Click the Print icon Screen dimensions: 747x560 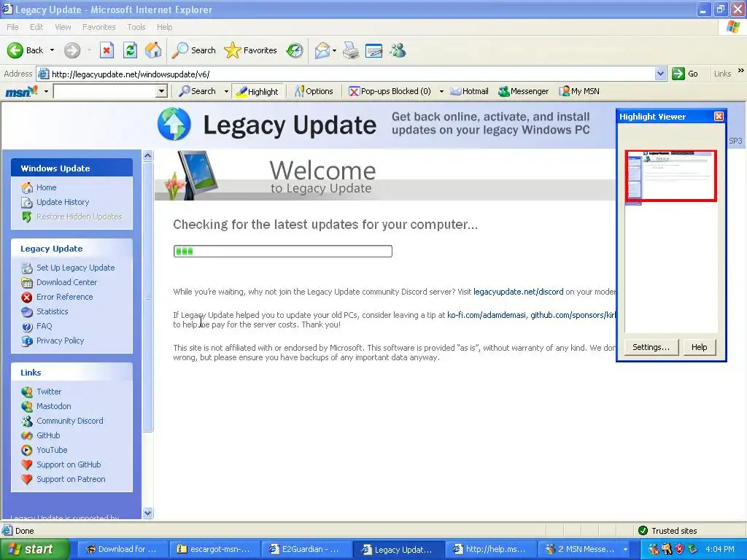351,50
